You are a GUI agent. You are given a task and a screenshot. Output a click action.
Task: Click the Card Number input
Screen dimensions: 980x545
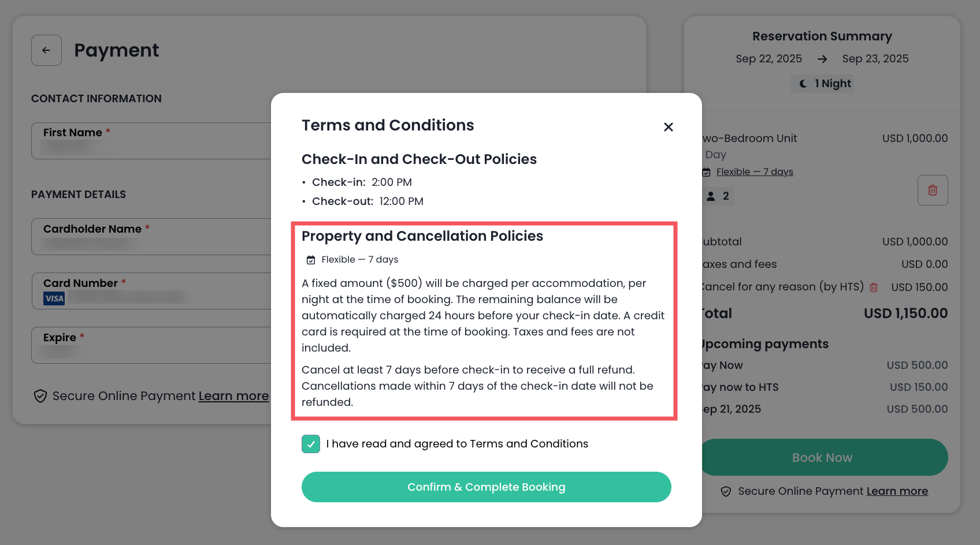pyautogui.click(x=168, y=297)
